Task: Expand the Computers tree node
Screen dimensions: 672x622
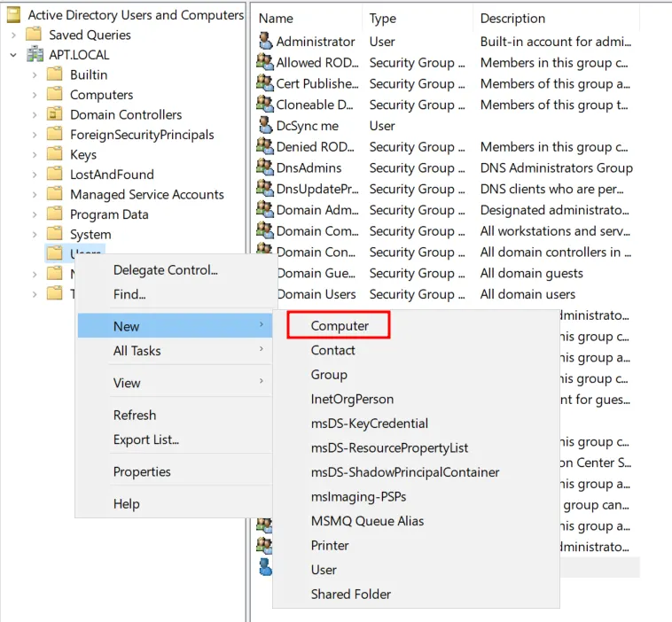Action: point(35,95)
